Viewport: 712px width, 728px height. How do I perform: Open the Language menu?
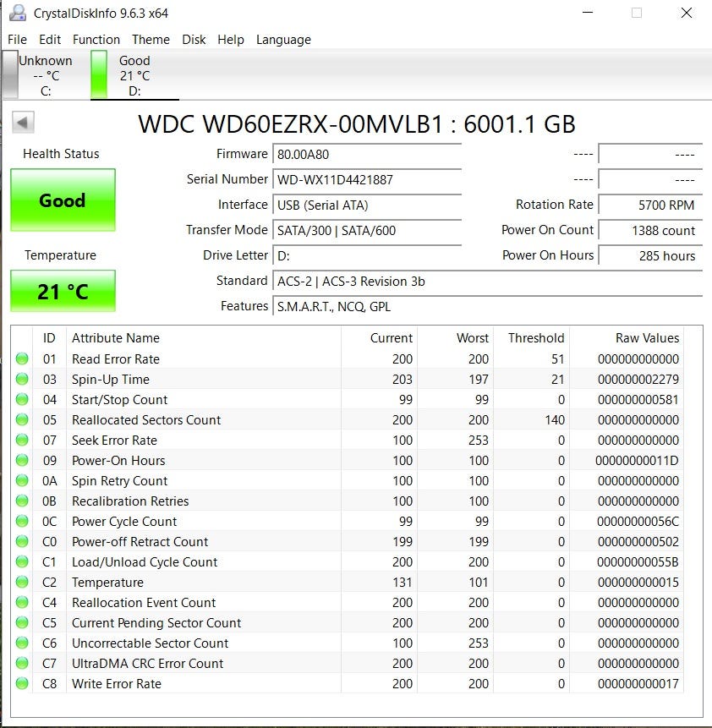tap(283, 40)
